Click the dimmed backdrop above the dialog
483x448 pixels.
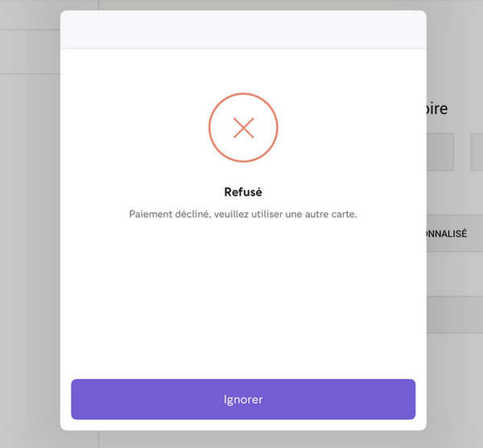point(243,5)
